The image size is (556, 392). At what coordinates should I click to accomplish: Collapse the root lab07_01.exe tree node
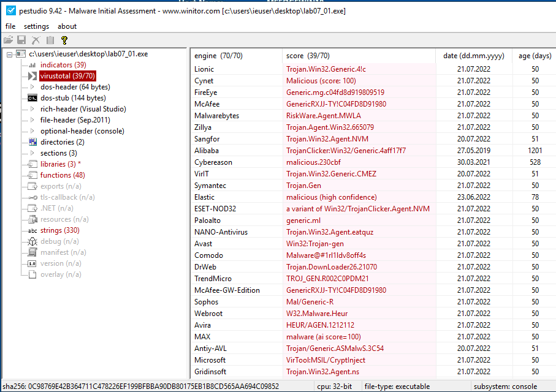10,55
